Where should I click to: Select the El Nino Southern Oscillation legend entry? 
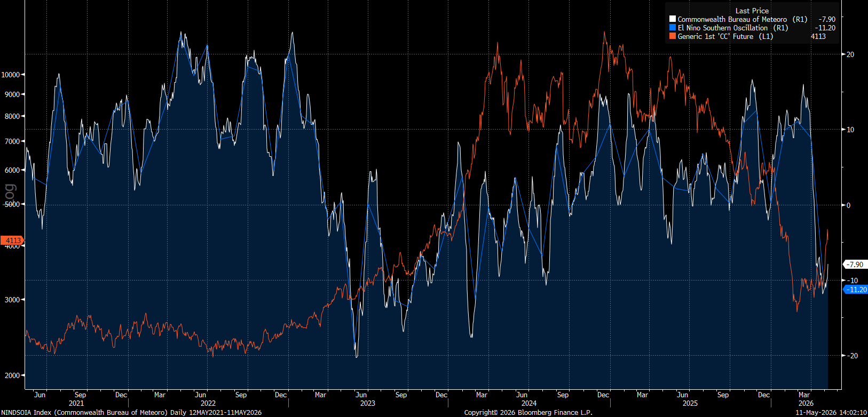pyautogui.click(x=732, y=28)
